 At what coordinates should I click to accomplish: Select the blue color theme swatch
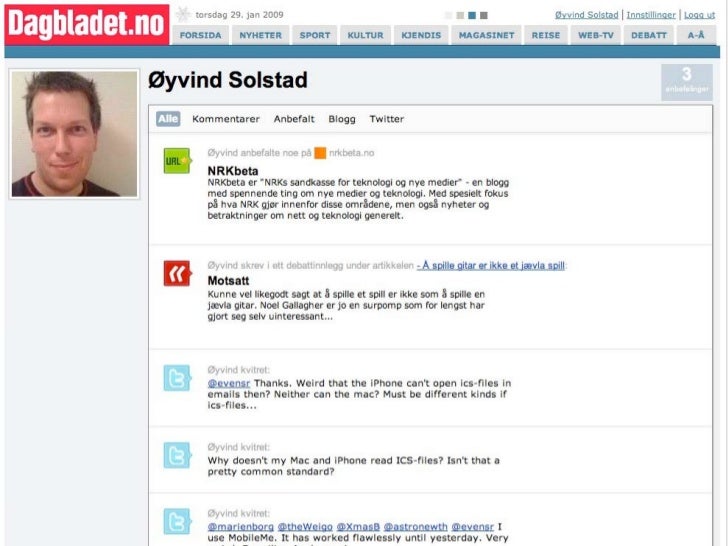click(472, 15)
